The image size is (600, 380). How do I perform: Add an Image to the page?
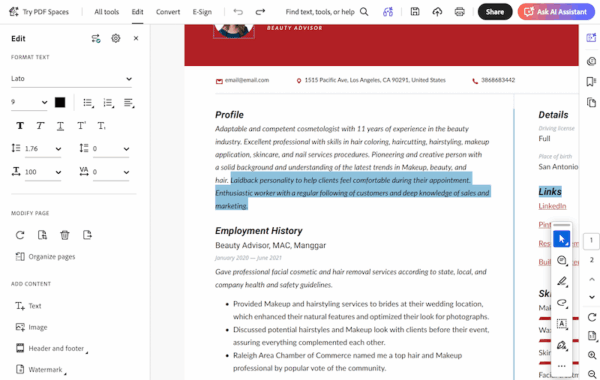(x=31, y=327)
